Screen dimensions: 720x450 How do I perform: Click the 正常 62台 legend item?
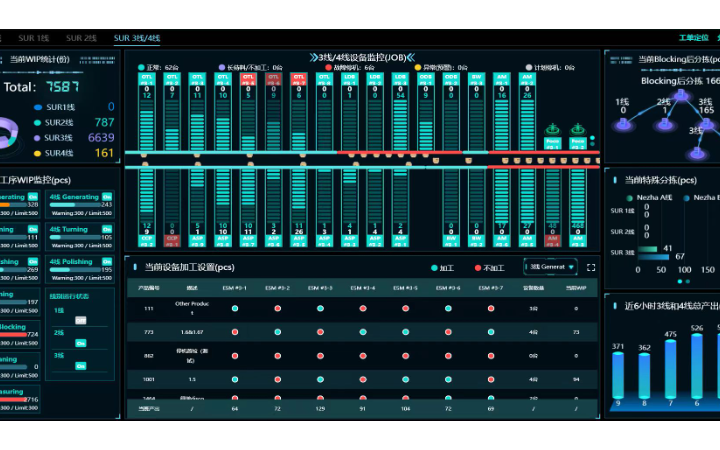pyautogui.click(x=158, y=68)
